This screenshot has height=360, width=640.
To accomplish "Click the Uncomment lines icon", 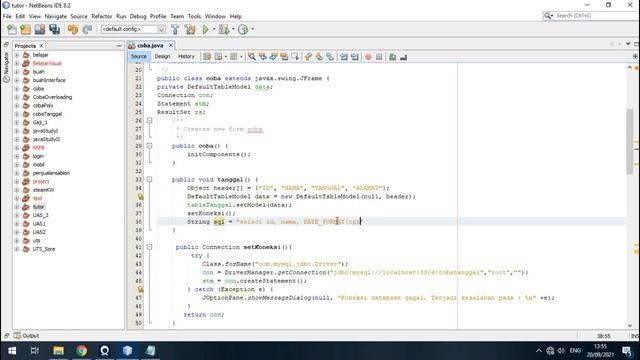I will (x=403, y=57).
